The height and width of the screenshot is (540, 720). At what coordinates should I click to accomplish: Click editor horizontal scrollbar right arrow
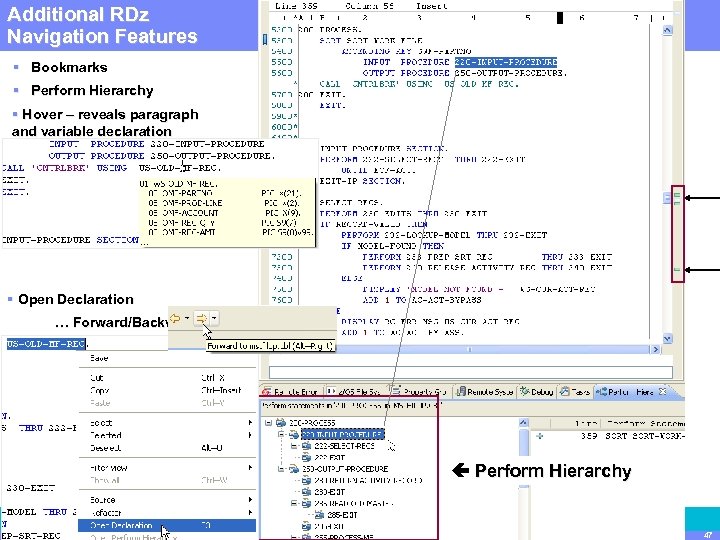(655, 349)
